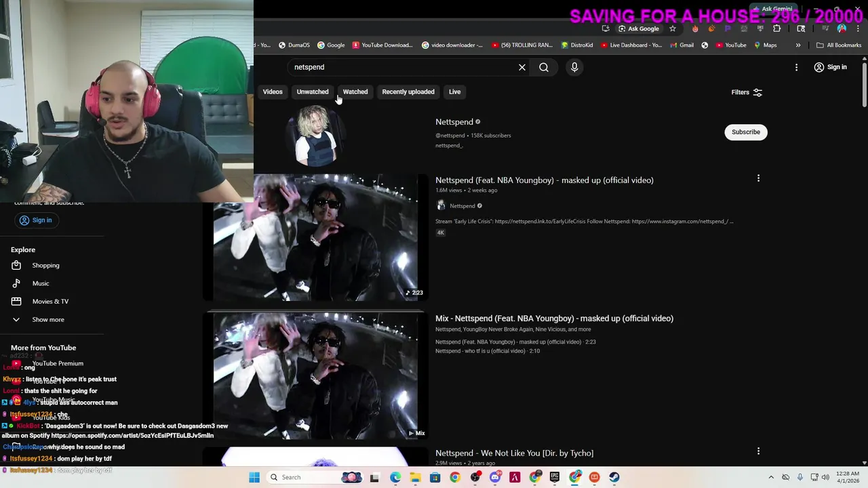The image size is (868, 488).
Task: Open Nettspend channel name link
Action: click(454, 122)
